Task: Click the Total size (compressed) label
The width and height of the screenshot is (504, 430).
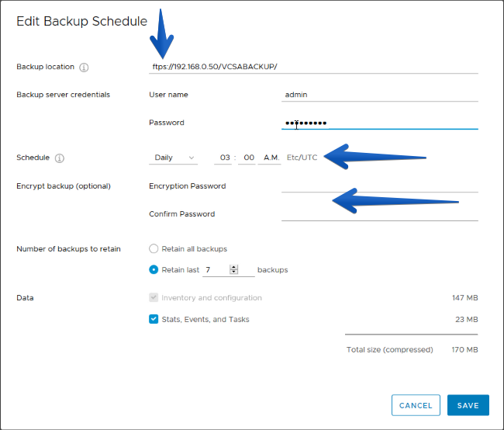Action: [x=389, y=349]
